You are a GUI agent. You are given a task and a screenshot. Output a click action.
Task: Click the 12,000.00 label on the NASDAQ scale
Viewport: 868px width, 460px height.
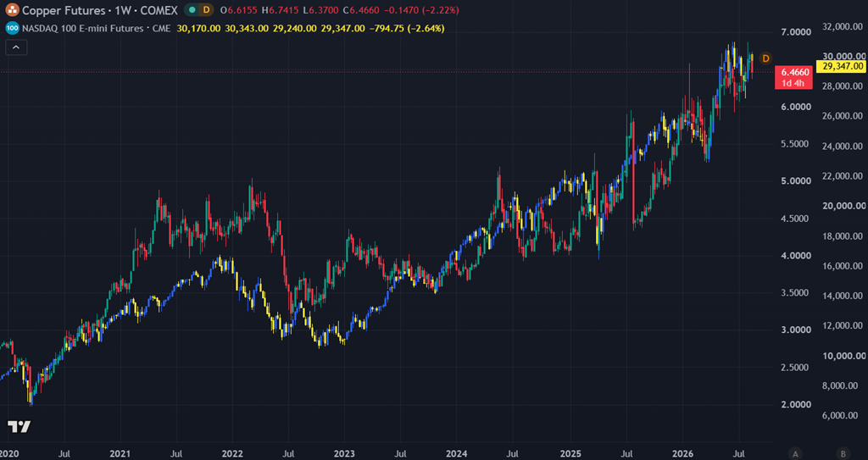tap(843, 326)
